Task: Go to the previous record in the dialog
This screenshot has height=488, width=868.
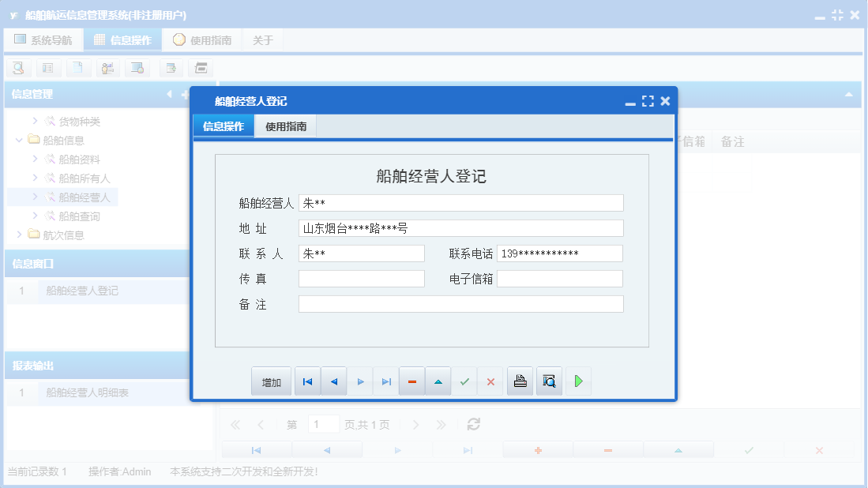Action: tap(333, 381)
